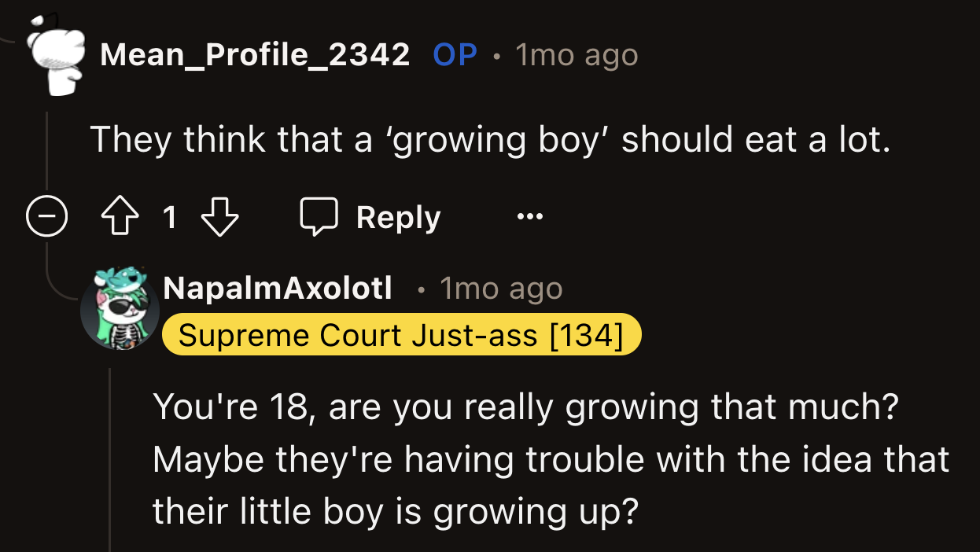Open Mean_Profile_2342's user profile link
Screen dimensions: 980x552
(x=255, y=55)
